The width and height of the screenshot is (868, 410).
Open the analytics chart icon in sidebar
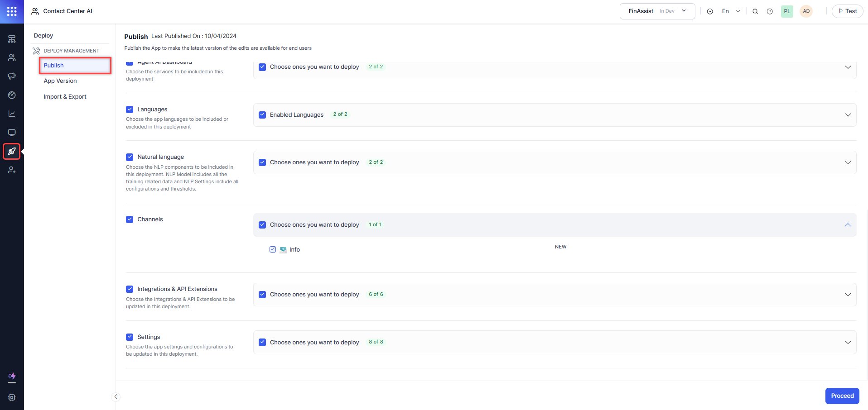click(12, 114)
